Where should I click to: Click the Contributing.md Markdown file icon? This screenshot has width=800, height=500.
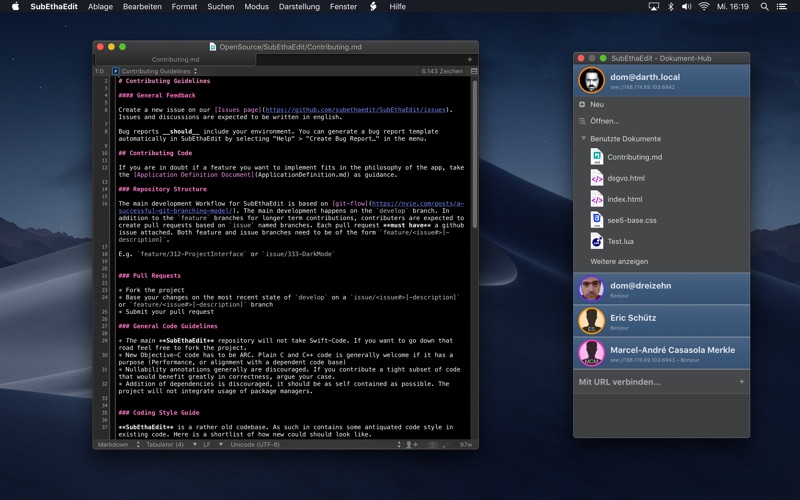click(x=597, y=157)
